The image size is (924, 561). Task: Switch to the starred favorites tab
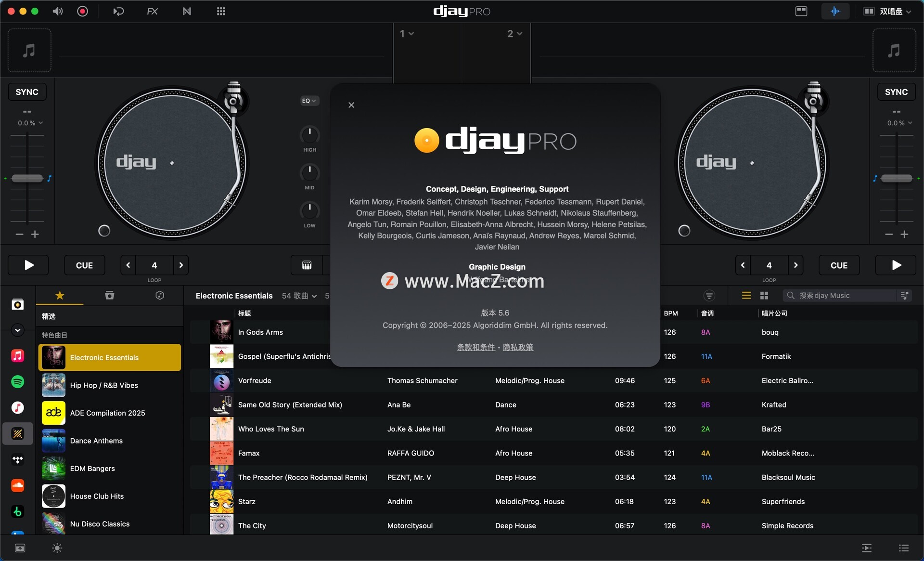(60, 295)
